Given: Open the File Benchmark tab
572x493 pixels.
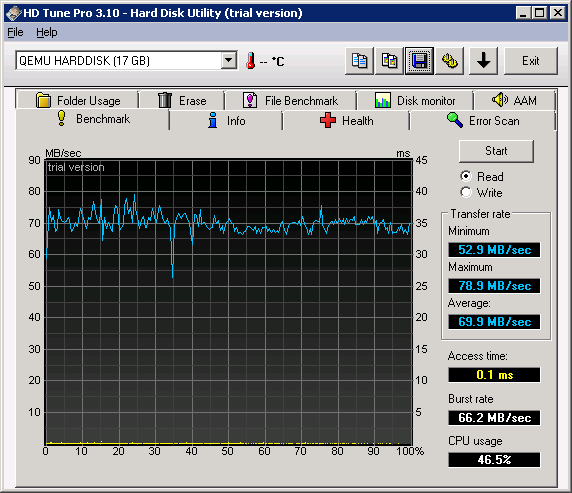Looking at the screenshot, I should [290, 100].
